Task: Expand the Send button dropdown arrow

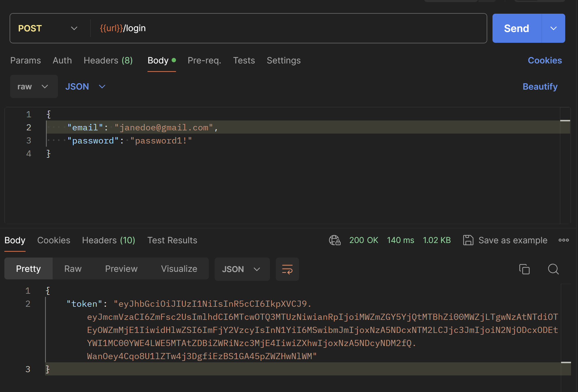Action: tap(553, 28)
